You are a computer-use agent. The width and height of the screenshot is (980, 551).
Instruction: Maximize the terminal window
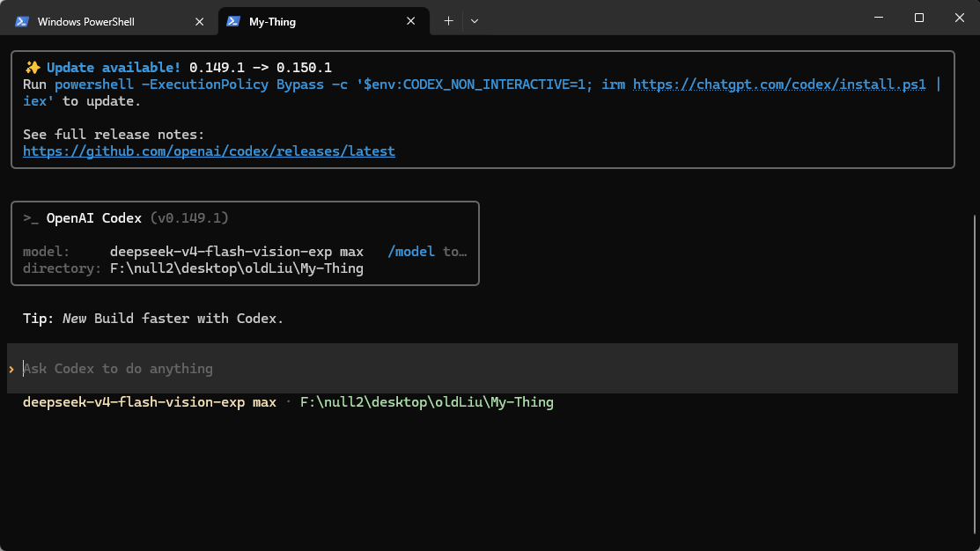[918, 18]
